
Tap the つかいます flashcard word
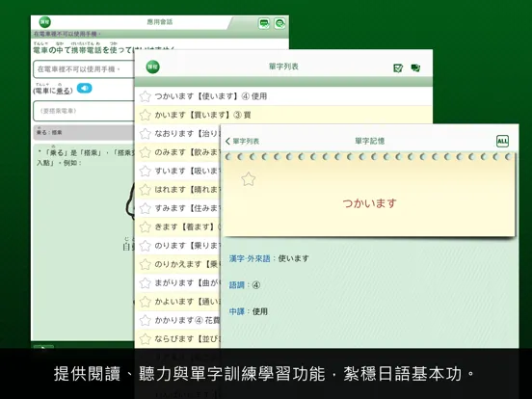[x=369, y=203]
